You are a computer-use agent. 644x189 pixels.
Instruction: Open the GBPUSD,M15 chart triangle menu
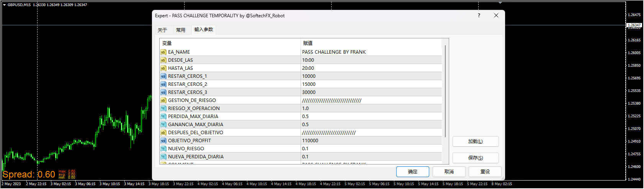point(4,5)
